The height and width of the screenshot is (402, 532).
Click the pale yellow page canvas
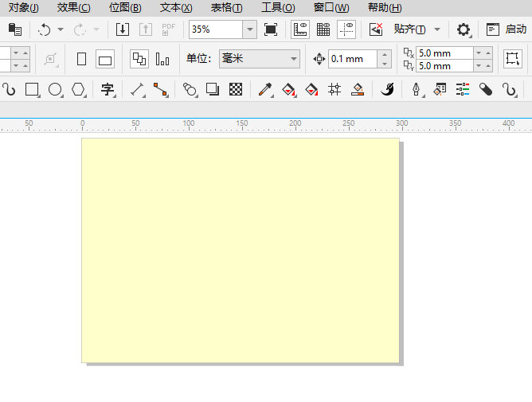241,251
